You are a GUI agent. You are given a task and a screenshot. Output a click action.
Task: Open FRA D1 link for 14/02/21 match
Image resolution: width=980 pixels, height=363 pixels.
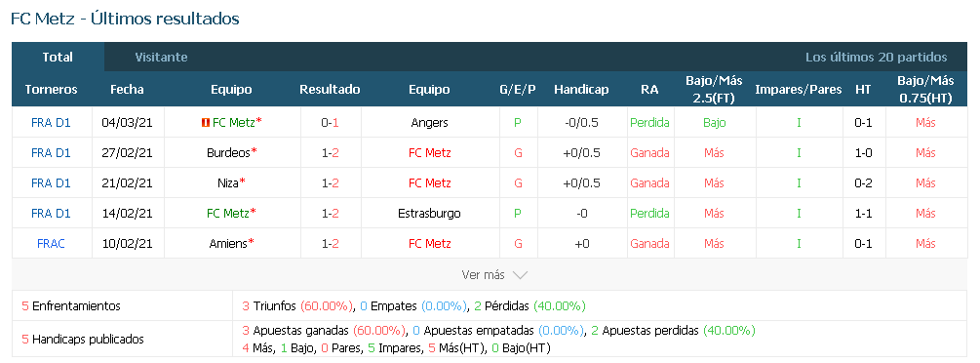coord(51,214)
